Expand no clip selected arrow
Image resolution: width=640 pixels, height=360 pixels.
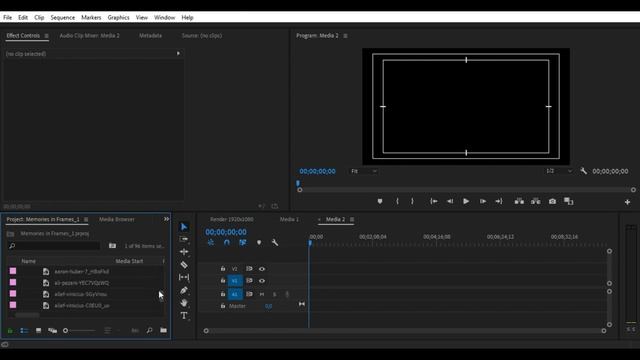(x=178, y=53)
